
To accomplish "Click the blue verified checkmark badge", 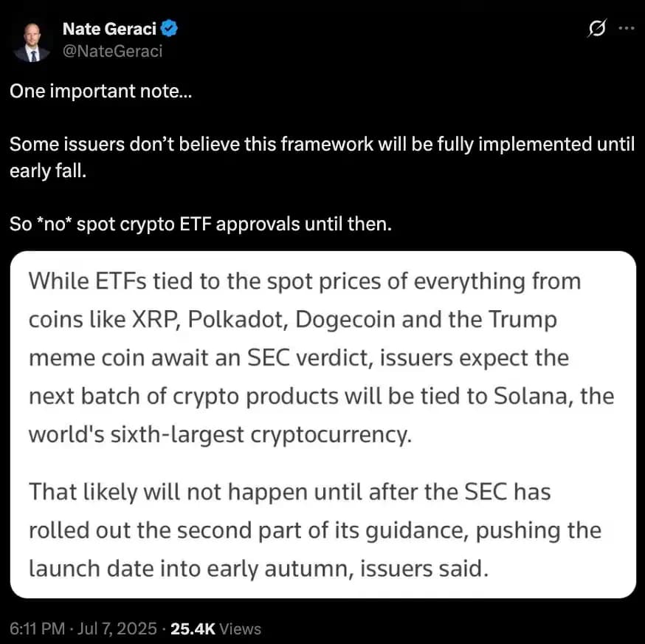I will coord(170,29).
